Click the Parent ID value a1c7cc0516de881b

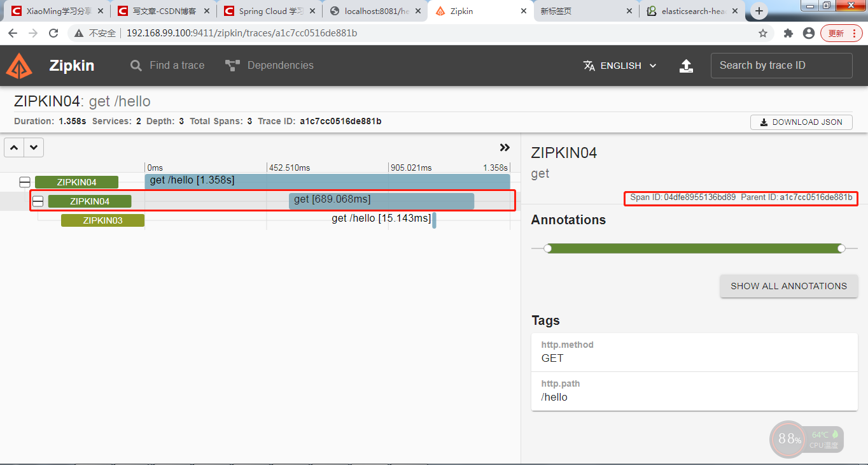[x=816, y=197]
